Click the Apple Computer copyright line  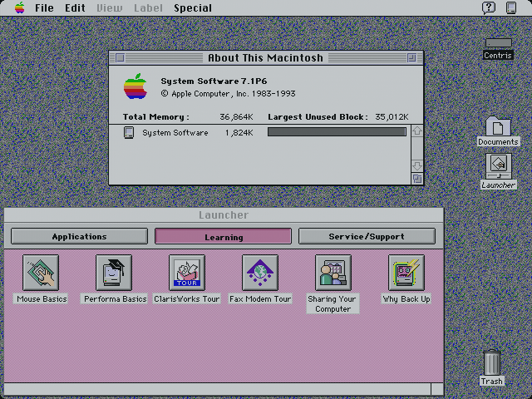tap(228, 94)
